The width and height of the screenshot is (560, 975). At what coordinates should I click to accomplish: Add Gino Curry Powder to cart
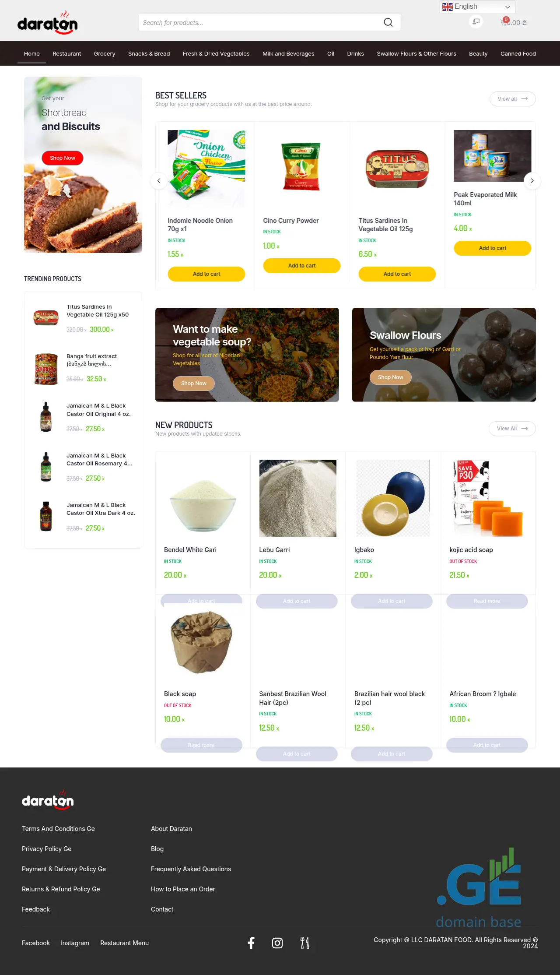[x=301, y=266]
